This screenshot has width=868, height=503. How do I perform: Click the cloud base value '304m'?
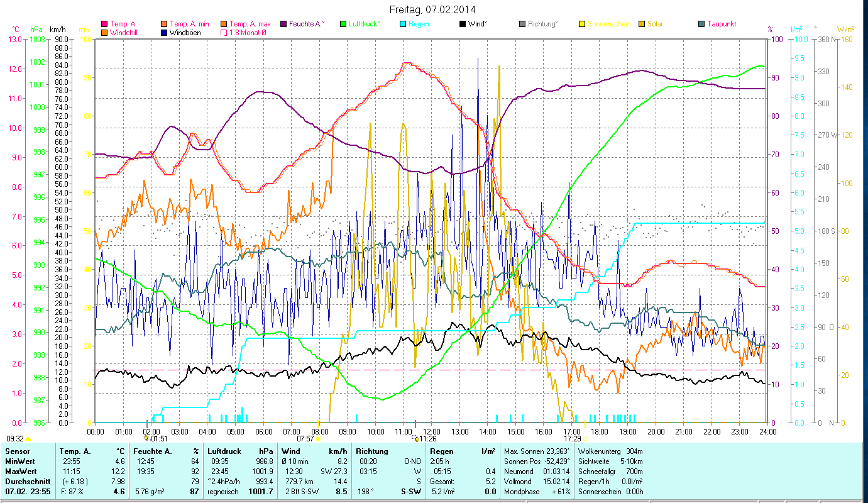click(635, 451)
